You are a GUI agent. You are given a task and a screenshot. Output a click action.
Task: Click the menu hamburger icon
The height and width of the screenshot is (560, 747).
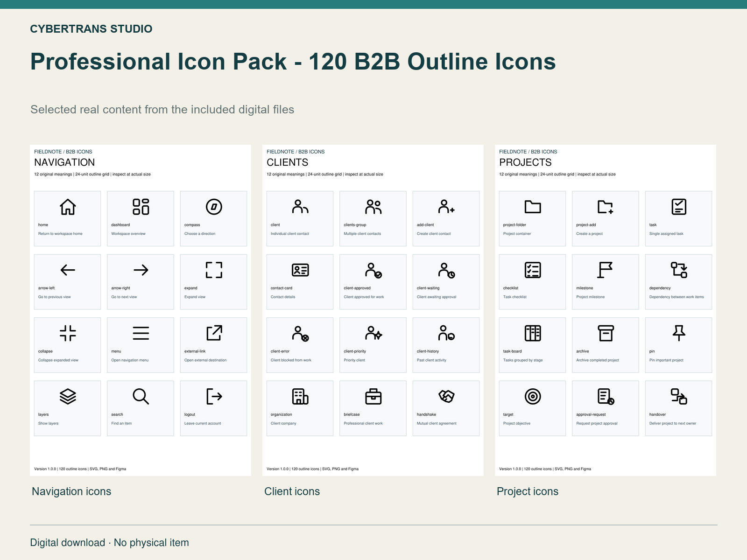(x=141, y=333)
